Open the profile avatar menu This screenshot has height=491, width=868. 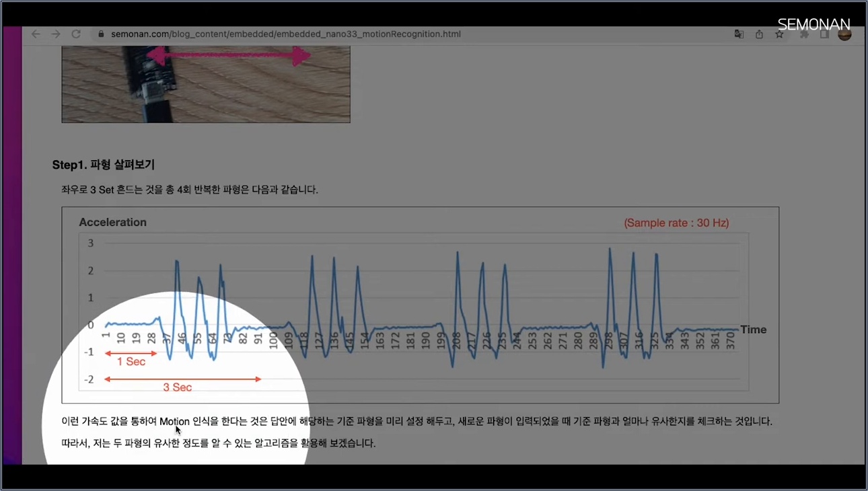pos(845,34)
